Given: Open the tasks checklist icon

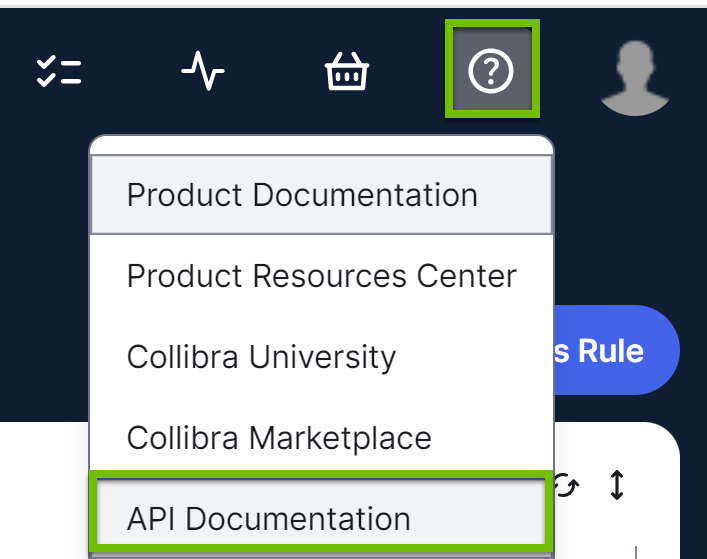Looking at the screenshot, I should click(59, 71).
